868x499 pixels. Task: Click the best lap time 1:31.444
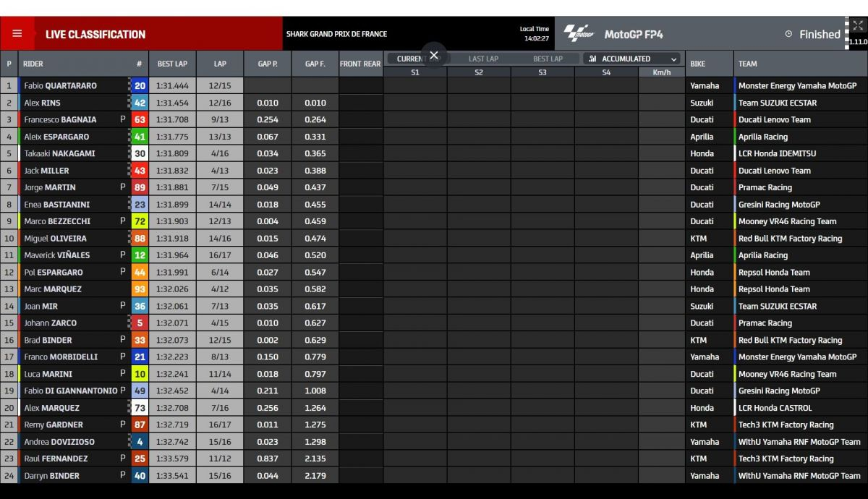tap(172, 85)
